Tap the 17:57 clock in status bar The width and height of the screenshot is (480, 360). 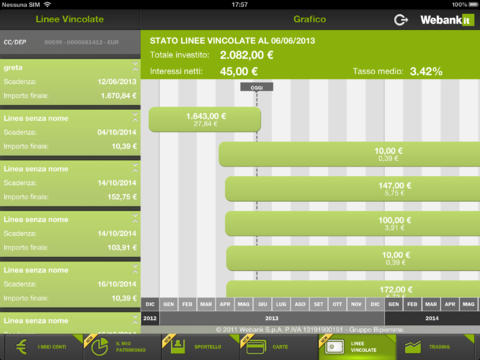click(240, 4)
